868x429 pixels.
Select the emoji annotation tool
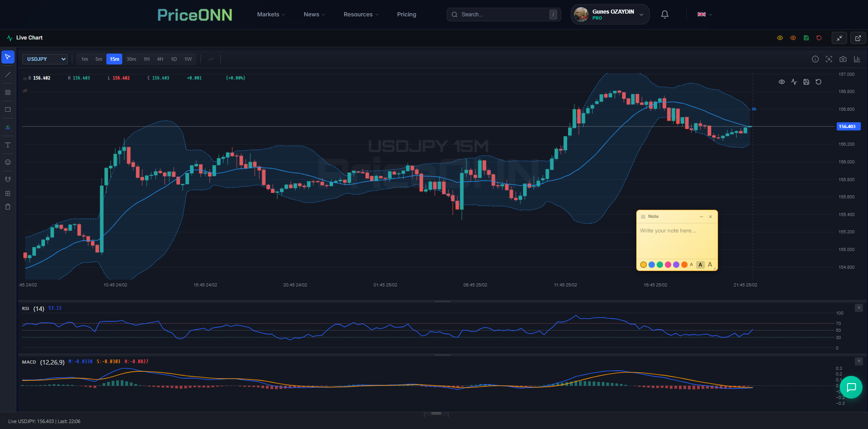(7, 162)
